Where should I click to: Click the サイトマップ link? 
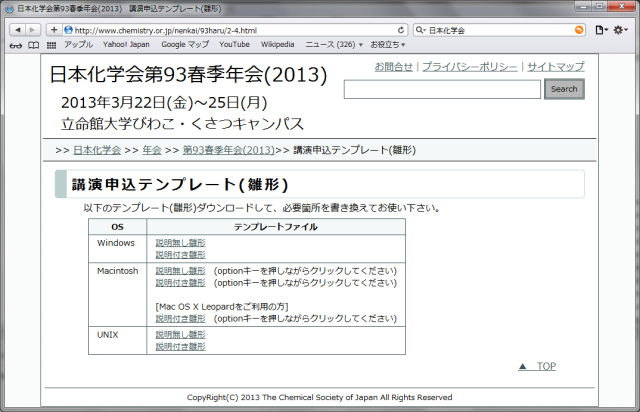555,66
